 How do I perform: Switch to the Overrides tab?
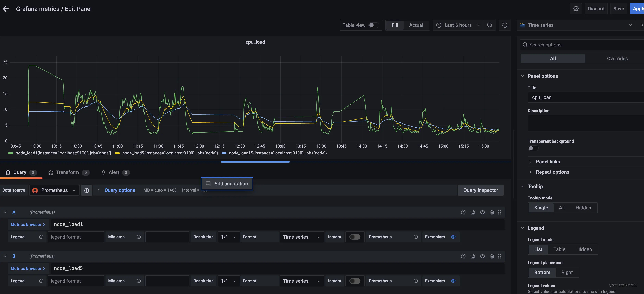tap(617, 59)
